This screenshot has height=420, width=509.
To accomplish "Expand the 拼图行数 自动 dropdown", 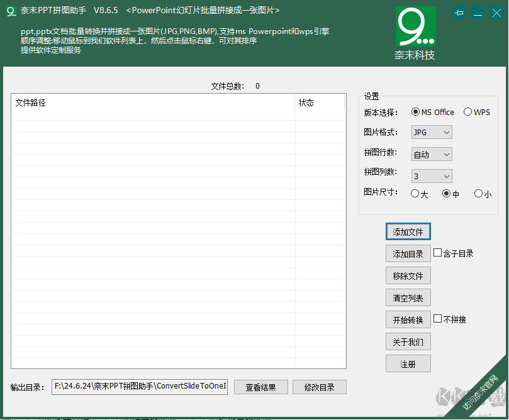I will click(432, 155).
